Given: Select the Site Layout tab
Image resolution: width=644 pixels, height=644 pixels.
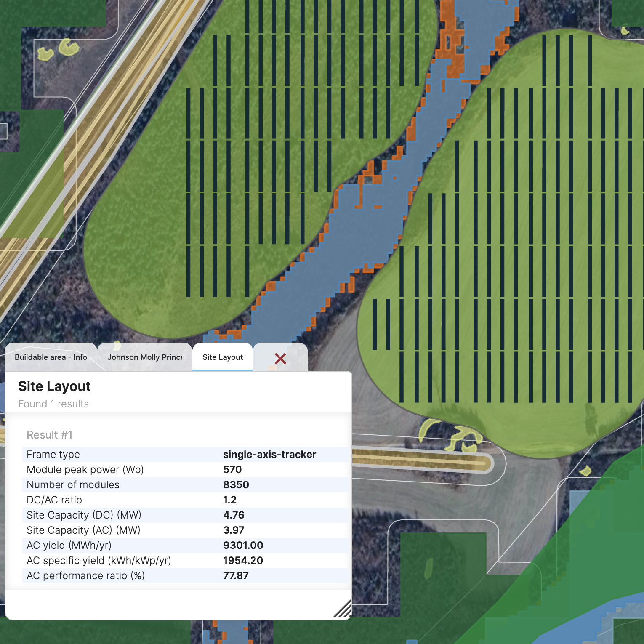Looking at the screenshot, I should 223,357.
